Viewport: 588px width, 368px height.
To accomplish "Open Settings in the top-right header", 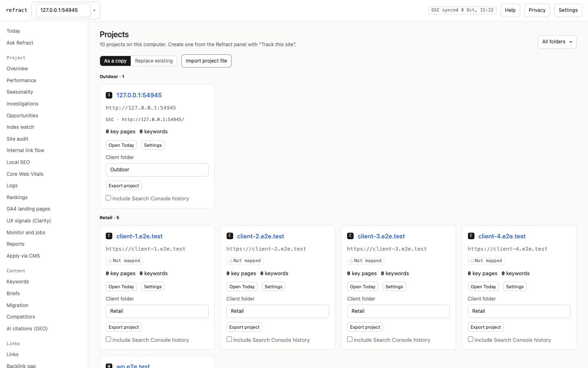I will click(568, 10).
